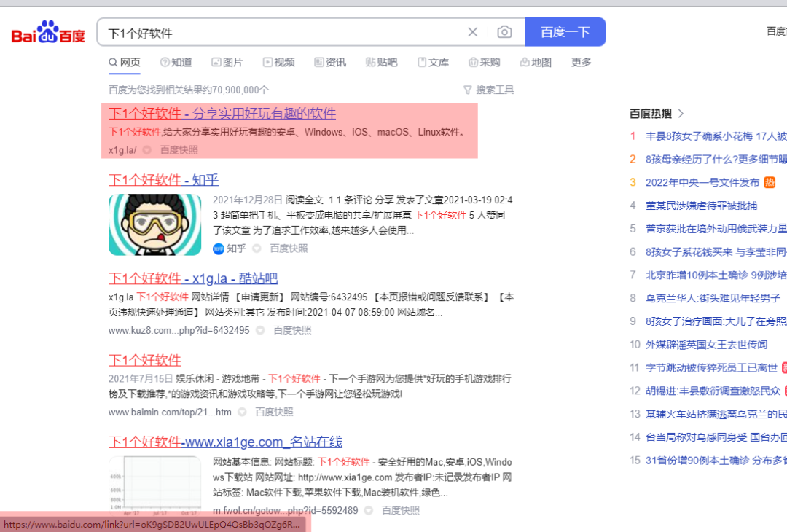Expand the 更多 menu
Image resolution: width=787 pixels, height=532 pixels.
(582, 62)
